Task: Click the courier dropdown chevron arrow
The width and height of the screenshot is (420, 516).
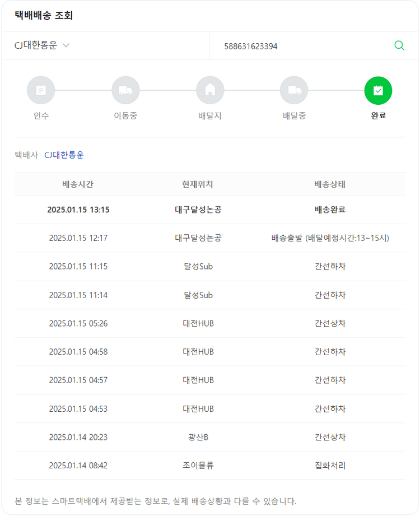Action: pyautogui.click(x=66, y=46)
